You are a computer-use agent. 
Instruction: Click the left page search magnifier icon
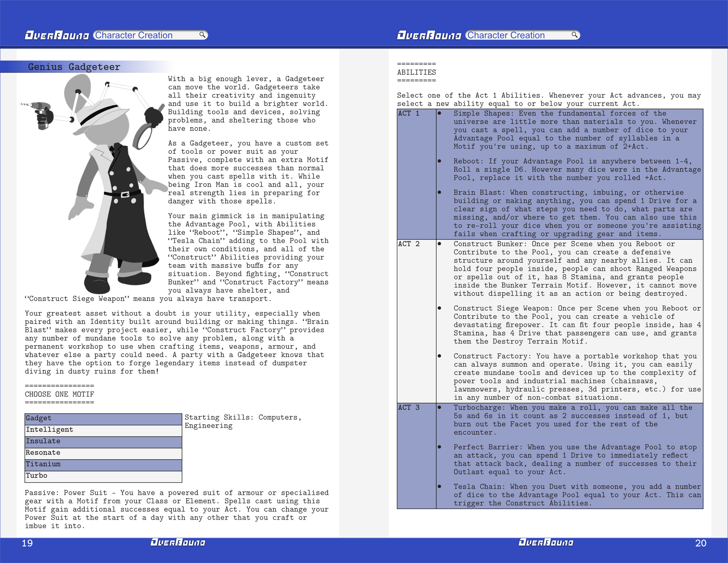point(202,35)
